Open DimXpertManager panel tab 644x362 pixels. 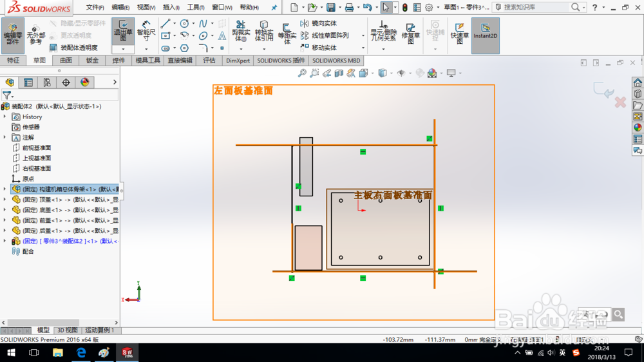tap(66, 82)
